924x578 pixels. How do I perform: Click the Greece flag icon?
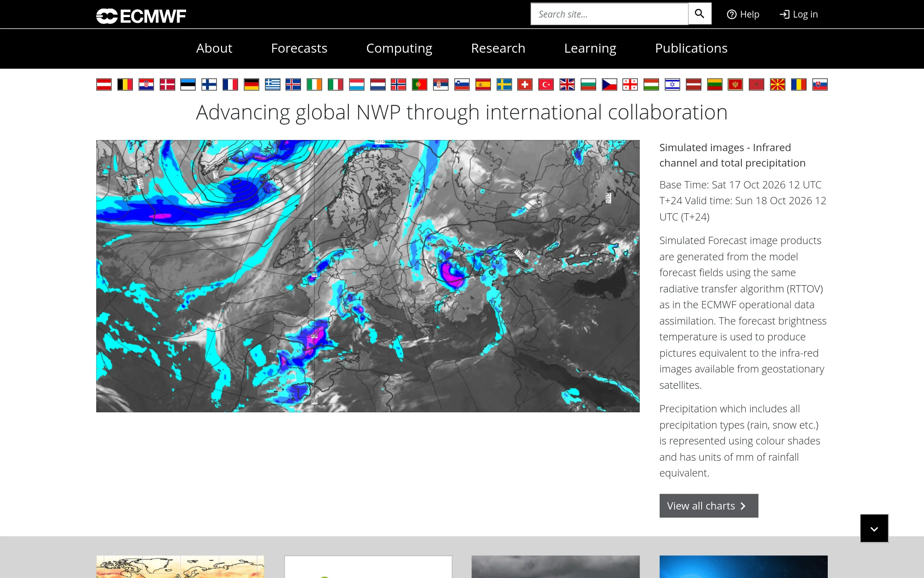tap(272, 84)
